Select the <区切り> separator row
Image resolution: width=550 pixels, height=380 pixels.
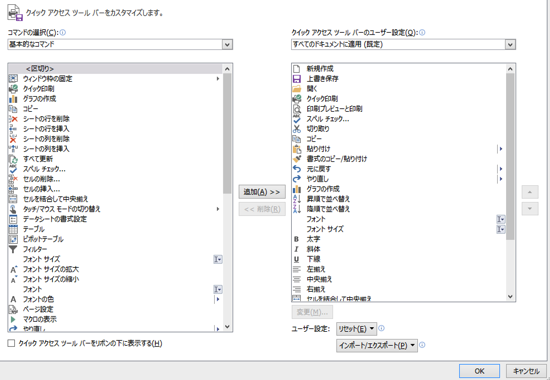[115, 69]
